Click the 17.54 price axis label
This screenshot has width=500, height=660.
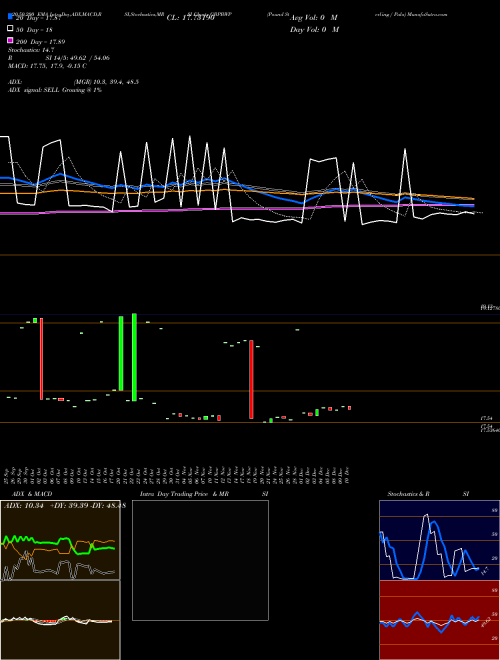487,418
